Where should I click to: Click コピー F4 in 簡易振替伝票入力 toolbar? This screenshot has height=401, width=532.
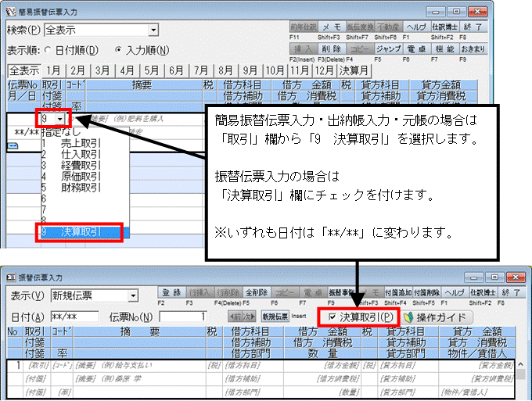pos(360,48)
